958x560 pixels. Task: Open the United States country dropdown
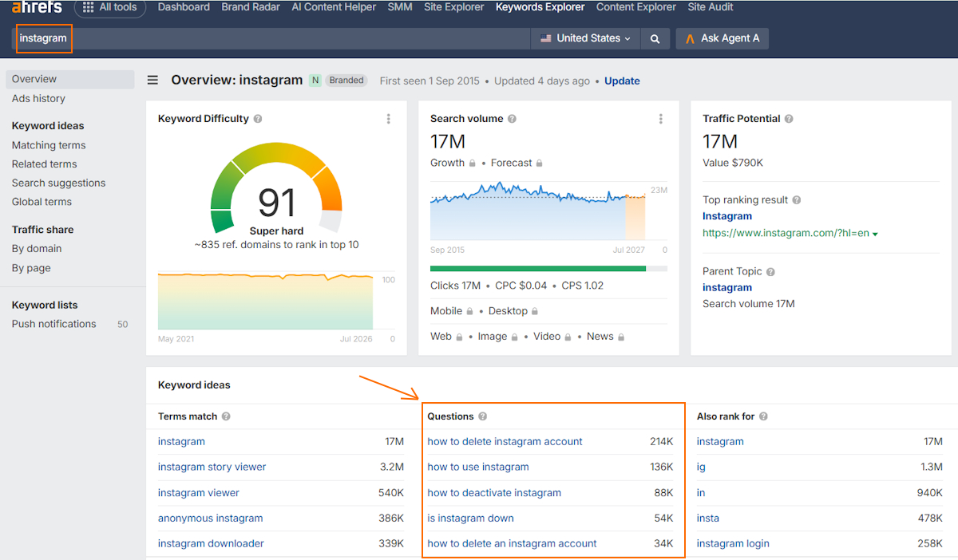(585, 38)
